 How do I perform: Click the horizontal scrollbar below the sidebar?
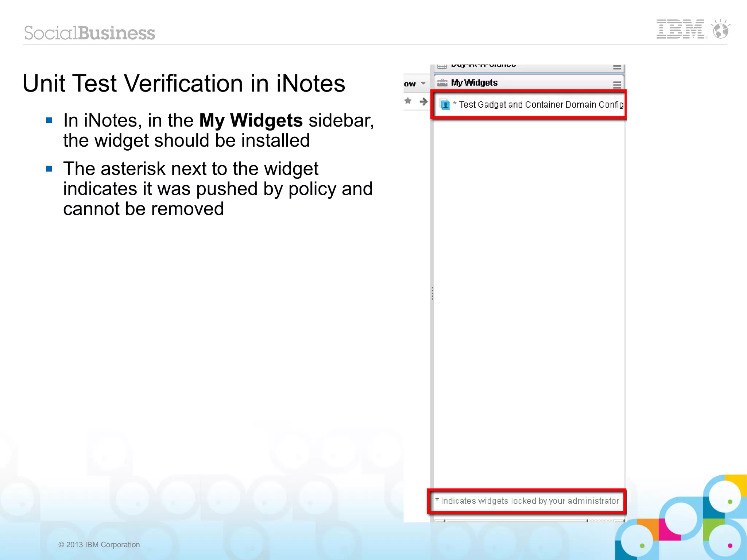click(x=529, y=521)
